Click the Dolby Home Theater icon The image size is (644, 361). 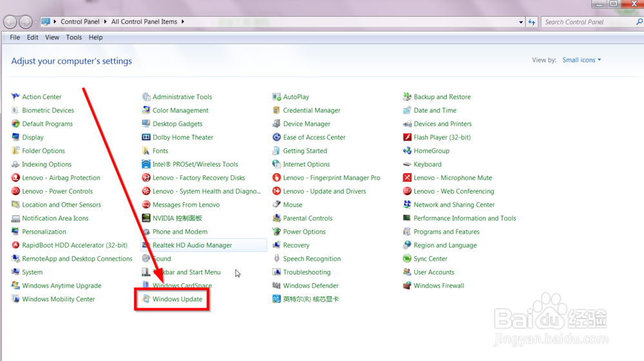click(146, 137)
